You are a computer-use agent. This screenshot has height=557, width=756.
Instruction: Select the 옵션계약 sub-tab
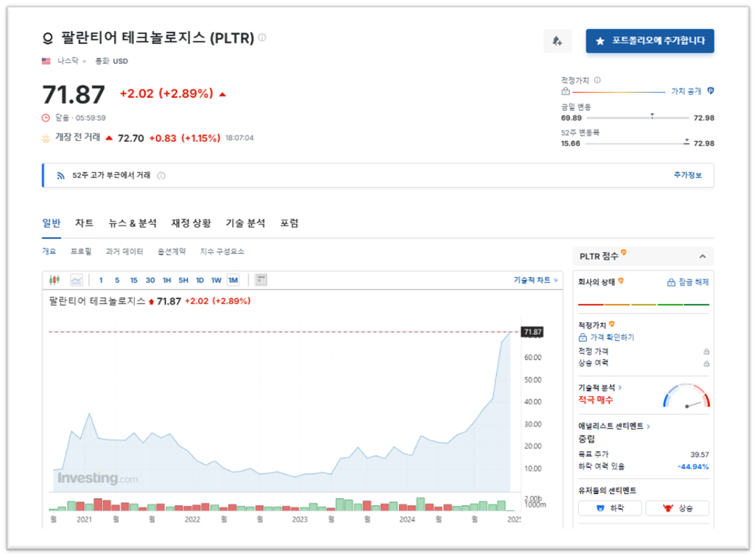click(172, 252)
